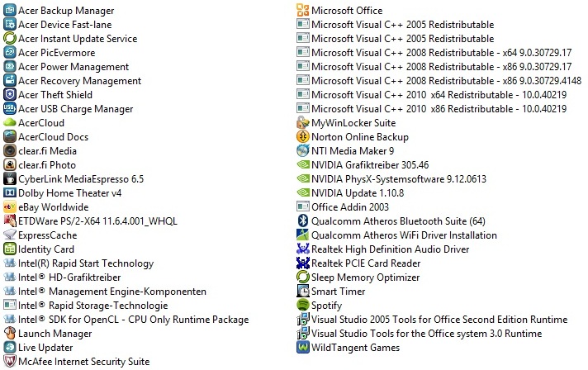The width and height of the screenshot is (588, 370).
Task: Click the Microsoft Office icon
Action: click(x=302, y=11)
